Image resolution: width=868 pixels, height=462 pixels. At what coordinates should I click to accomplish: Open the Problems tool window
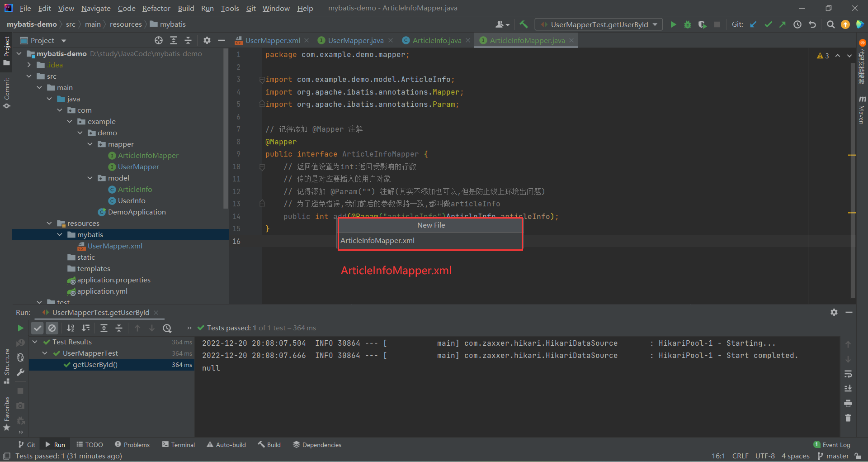click(x=132, y=445)
